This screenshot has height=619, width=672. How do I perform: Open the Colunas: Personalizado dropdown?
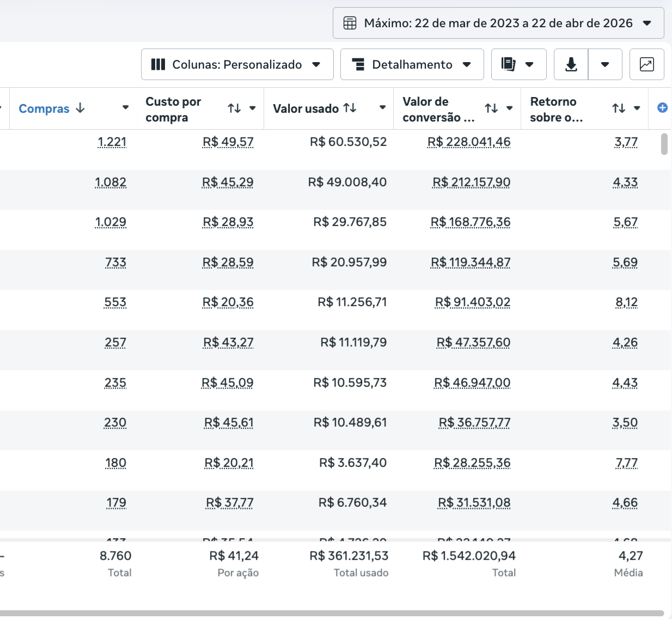click(237, 64)
